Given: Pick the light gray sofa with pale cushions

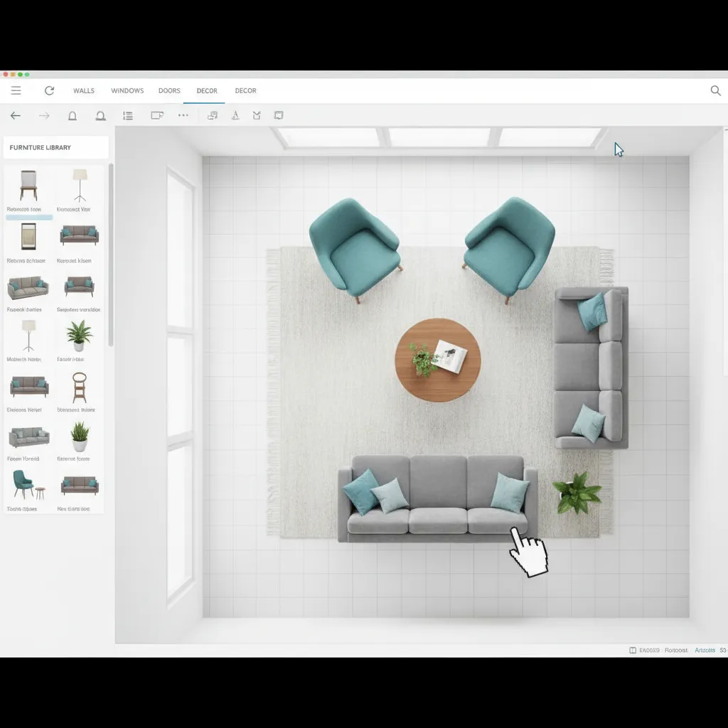Looking at the screenshot, I should [28, 437].
